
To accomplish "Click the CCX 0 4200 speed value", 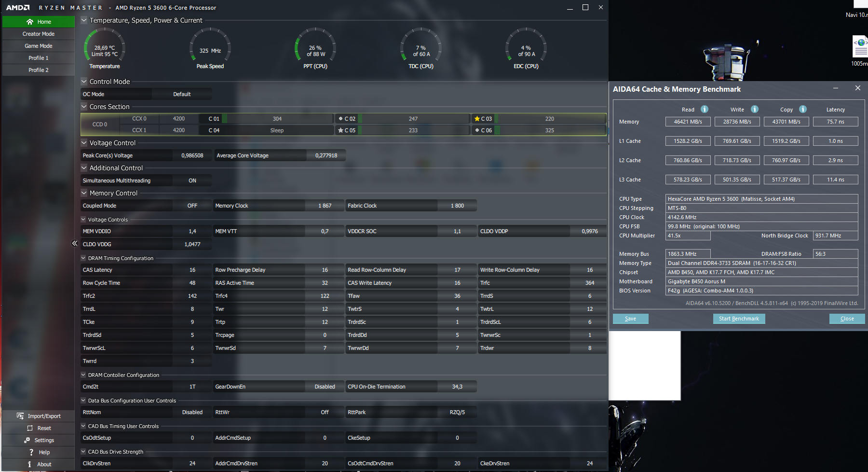I will click(x=179, y=119).
